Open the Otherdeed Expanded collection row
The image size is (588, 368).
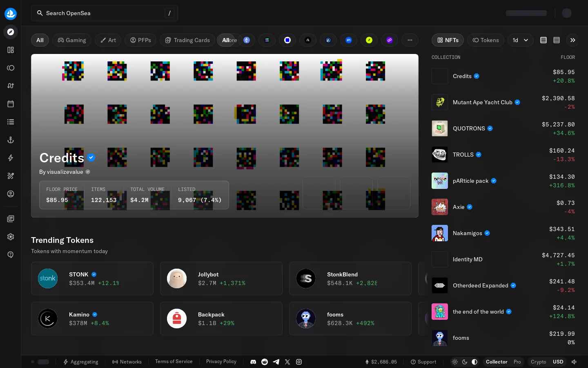503,285
